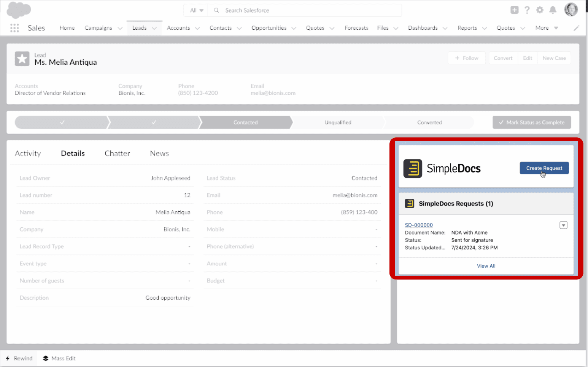Switch to the Activity tab
Screen dimensions: 588x367
[x=28, y=153]
